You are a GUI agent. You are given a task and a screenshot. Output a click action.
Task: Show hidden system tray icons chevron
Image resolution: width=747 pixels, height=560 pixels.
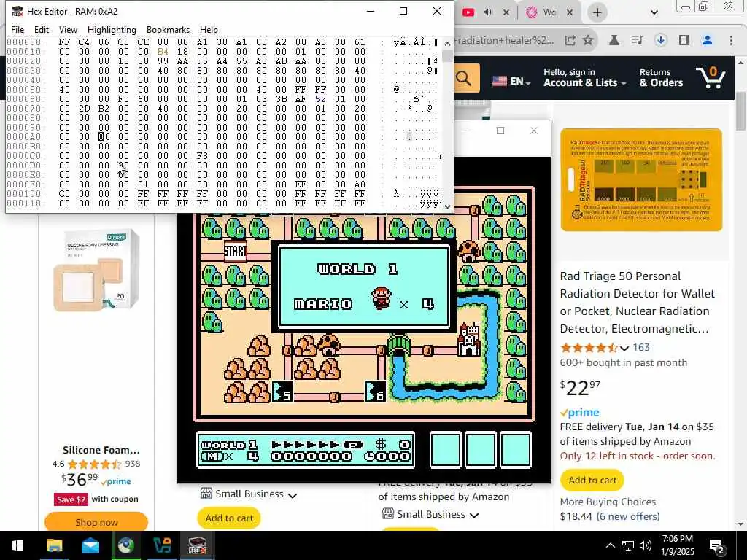coord(610,545)
